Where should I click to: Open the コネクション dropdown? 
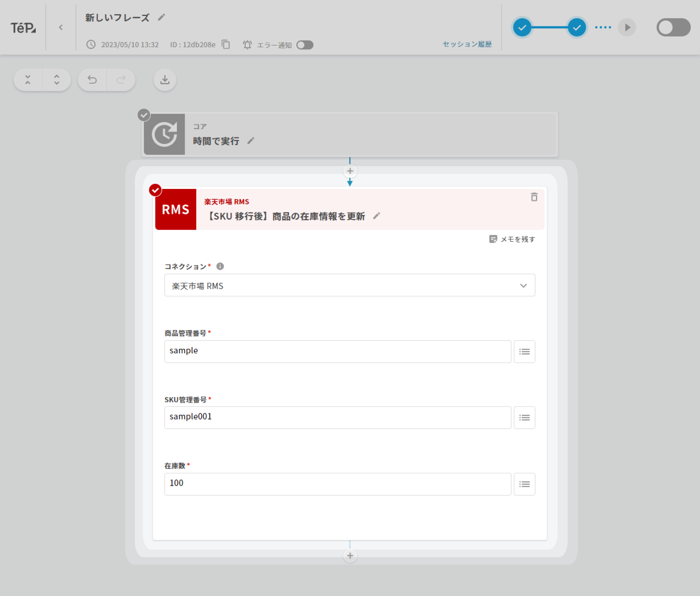click(x=349, y=285)
